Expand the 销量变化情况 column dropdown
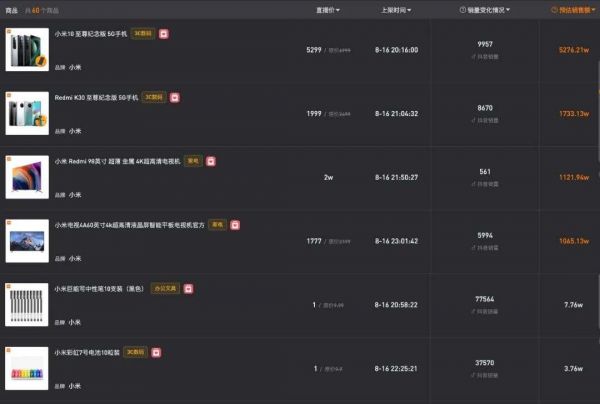Viewport: 600px width, 404px height. pyautogui.click(x=508, y=10)
